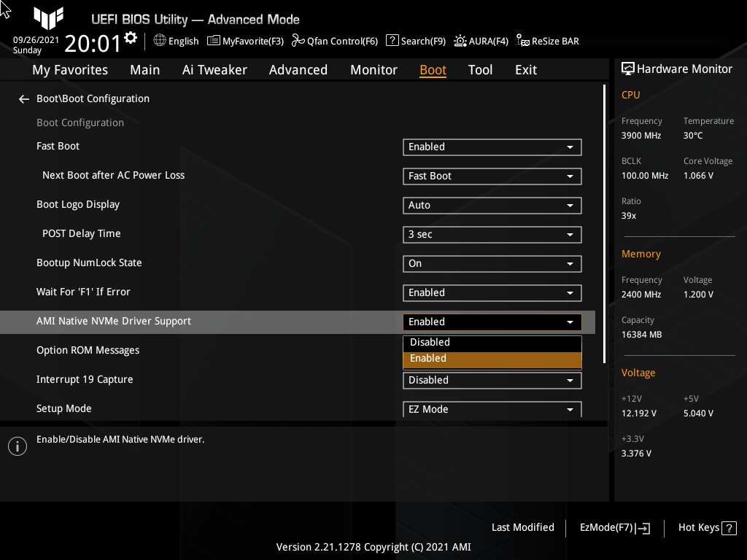Switch to EZ Mode via EzMode(F7)

coord(614,527)
